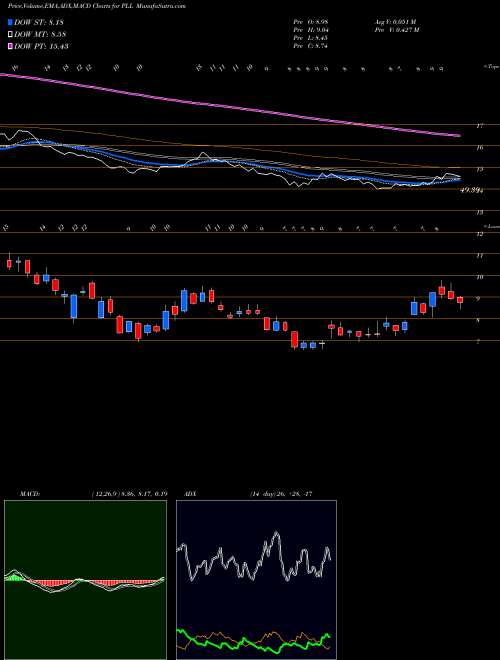
Task: Click the 'Pre C: 8.74' close value
Action: (x=311, y=46)
